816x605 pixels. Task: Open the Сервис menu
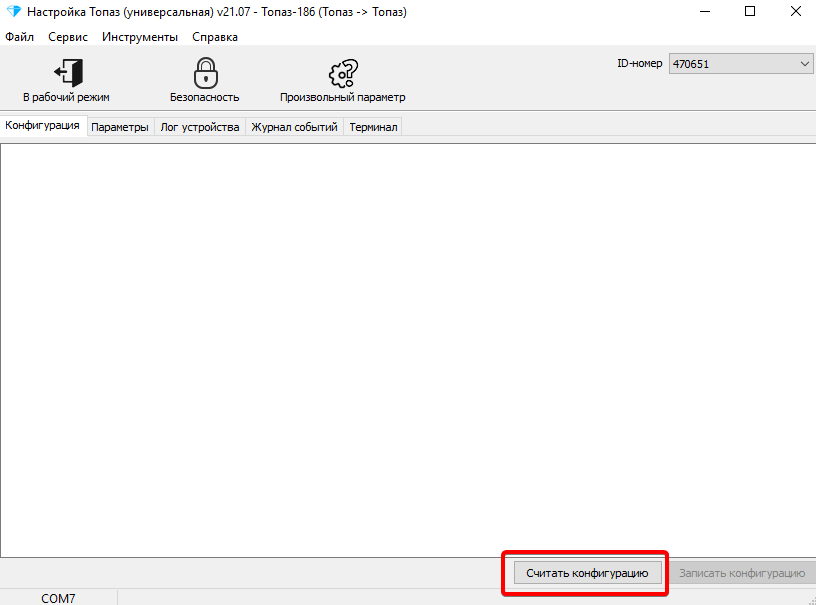pos(68,37)
